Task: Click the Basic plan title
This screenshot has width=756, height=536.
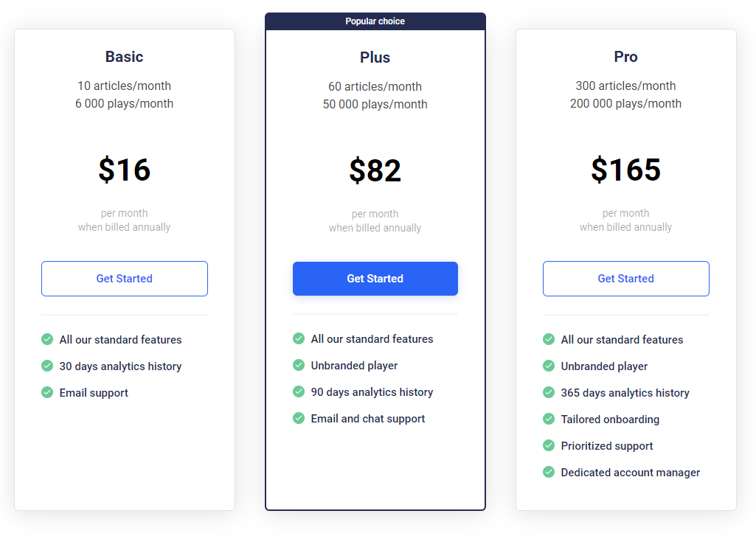Action: (125, 57)
